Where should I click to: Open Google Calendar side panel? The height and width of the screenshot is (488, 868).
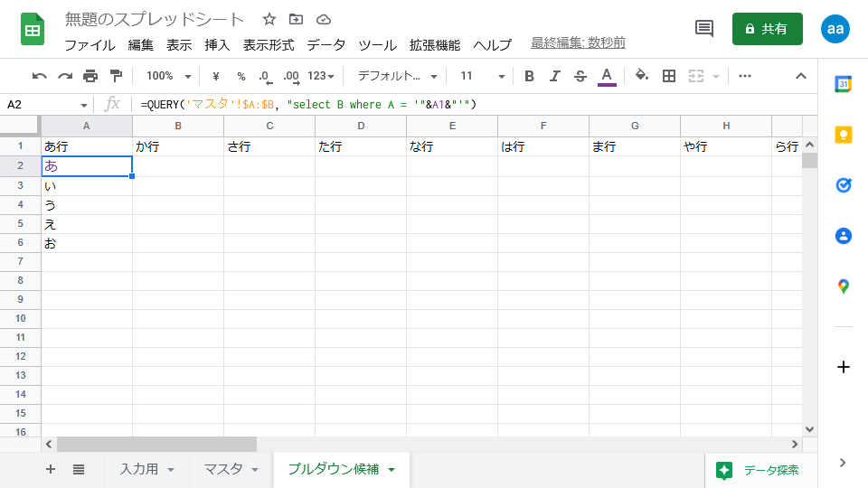tap(843, 84)
